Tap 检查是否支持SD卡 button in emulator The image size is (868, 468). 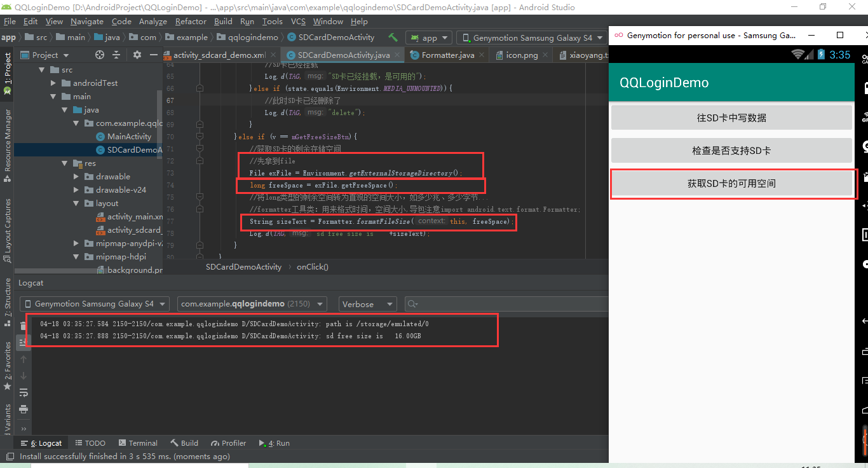point(731,151)
